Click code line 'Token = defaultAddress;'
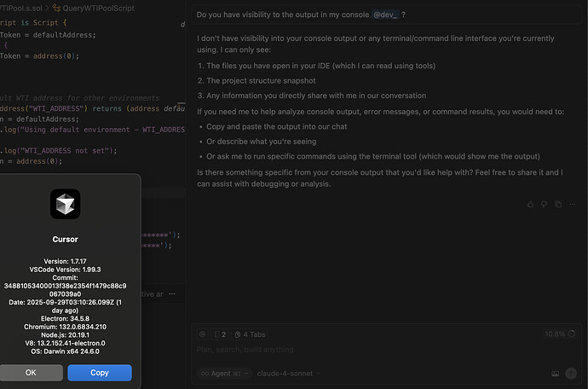Image resolution: width=588 pixels, height=389 pixels. coord(48,35)
